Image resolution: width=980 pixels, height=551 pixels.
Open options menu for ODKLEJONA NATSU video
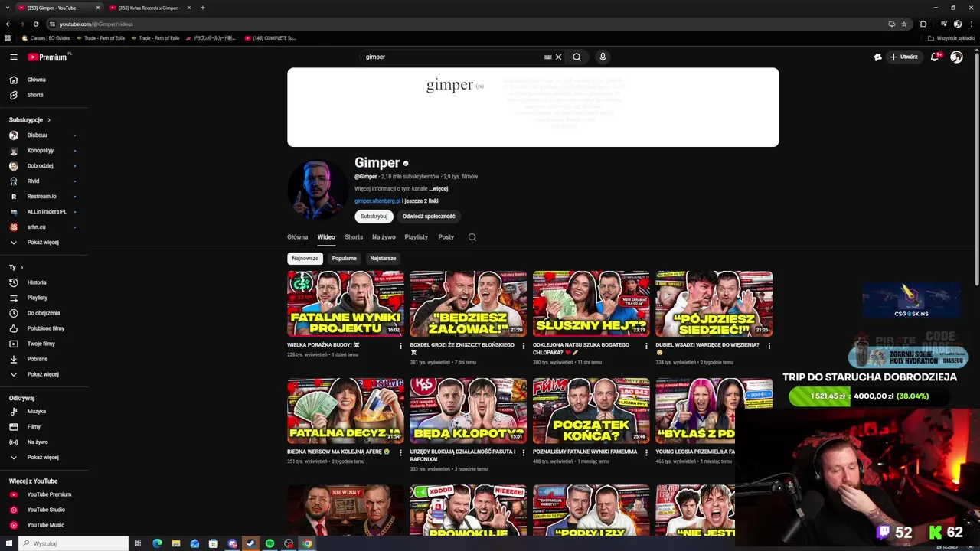(x=646, y=345)
